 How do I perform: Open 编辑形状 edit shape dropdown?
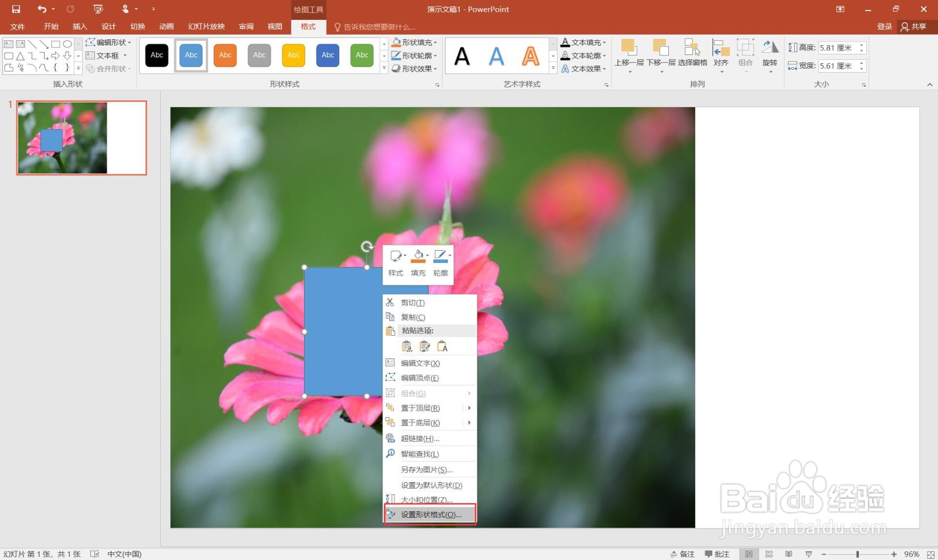108,42
